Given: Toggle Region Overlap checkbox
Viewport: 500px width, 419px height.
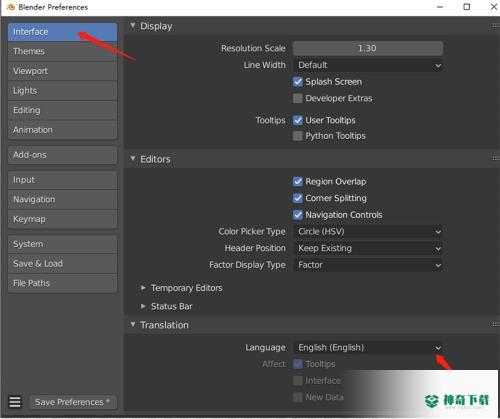Looking at the screenshot, I should point(298,182).
